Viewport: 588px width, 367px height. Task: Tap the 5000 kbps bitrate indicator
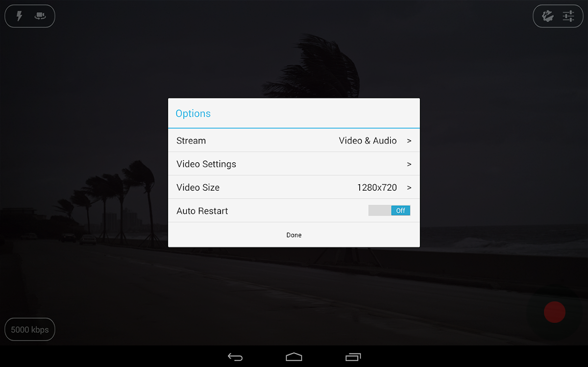pyautogui.click(x=30, y=330)
